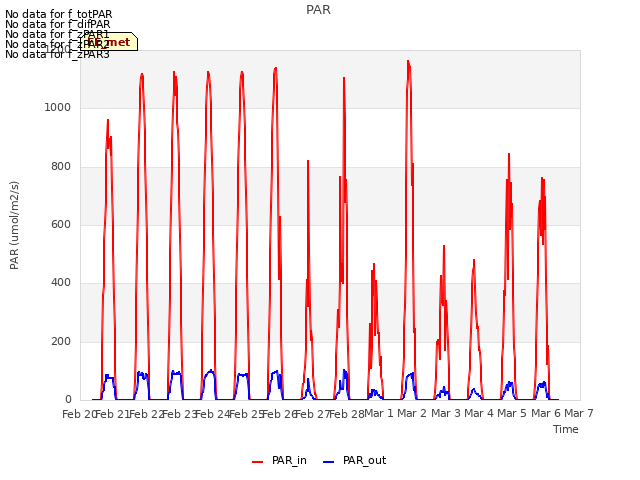
Task: Click the 400 y-axis tick label
Action: tap(61, 283)
